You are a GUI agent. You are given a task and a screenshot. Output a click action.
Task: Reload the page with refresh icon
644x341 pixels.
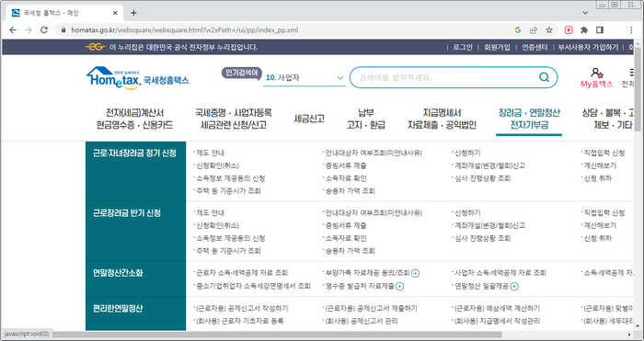coord(44,30)
